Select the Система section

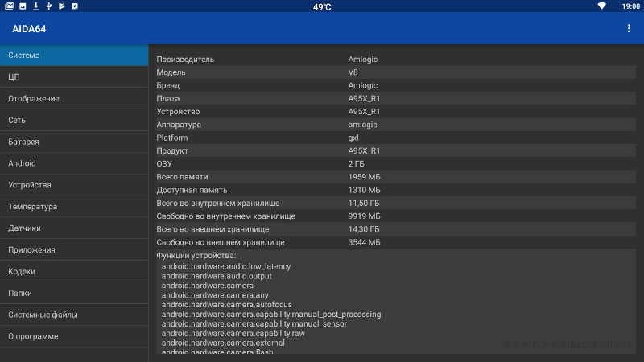coord(74,55)
